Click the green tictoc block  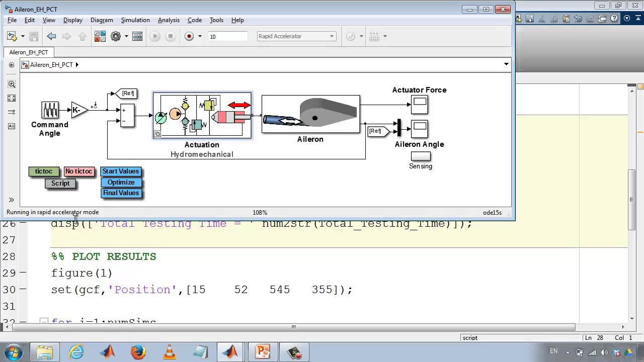[44, 171]
